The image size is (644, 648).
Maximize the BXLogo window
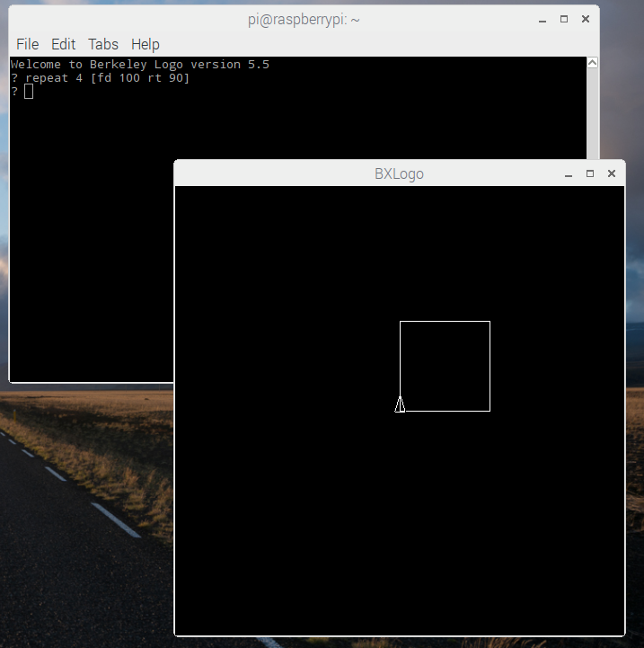(590, 173)
